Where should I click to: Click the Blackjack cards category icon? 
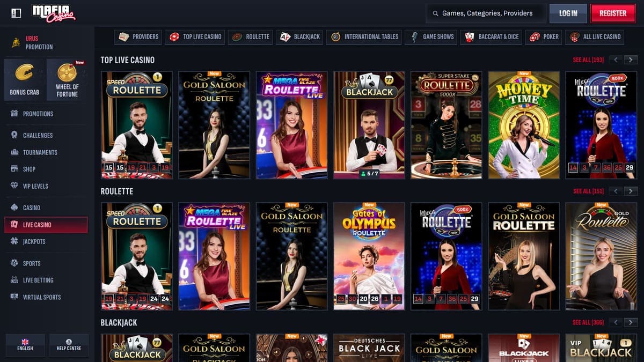(x=285, y=36)
